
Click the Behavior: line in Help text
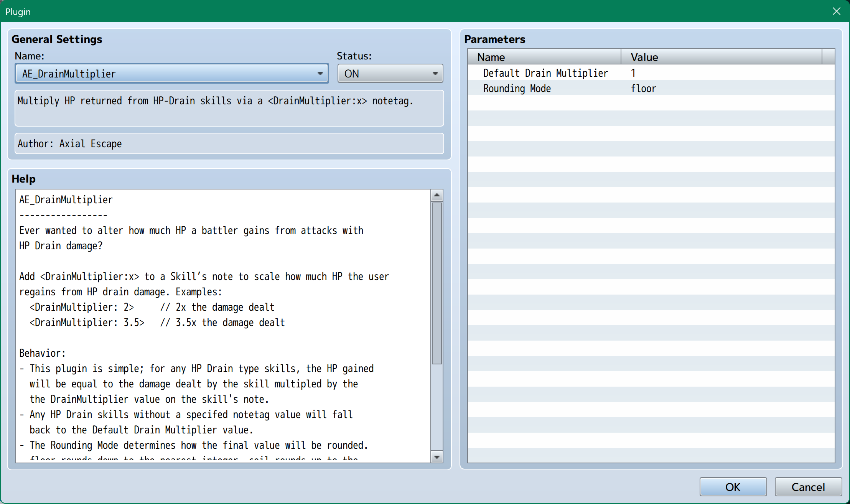coord(43,353)
